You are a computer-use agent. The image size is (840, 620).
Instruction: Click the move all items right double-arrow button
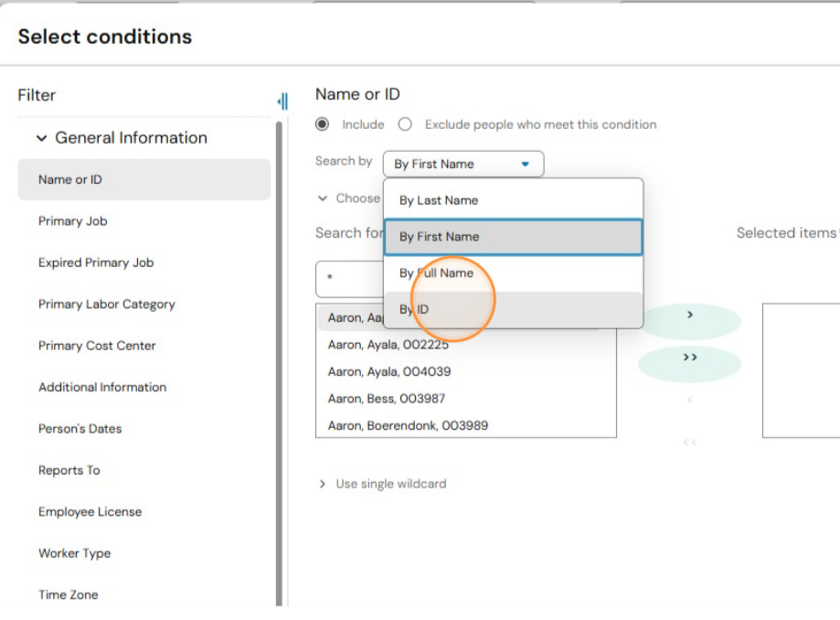click(690, 363)
